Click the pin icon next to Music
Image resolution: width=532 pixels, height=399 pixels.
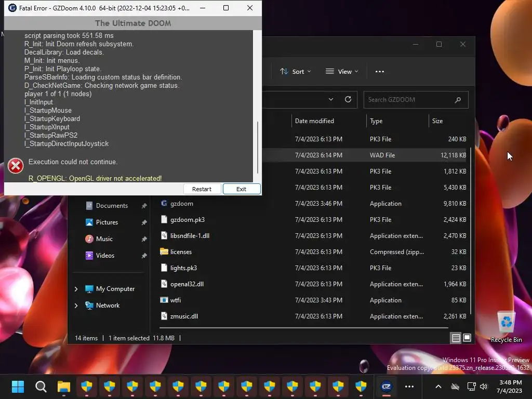(x=144, y=239)
